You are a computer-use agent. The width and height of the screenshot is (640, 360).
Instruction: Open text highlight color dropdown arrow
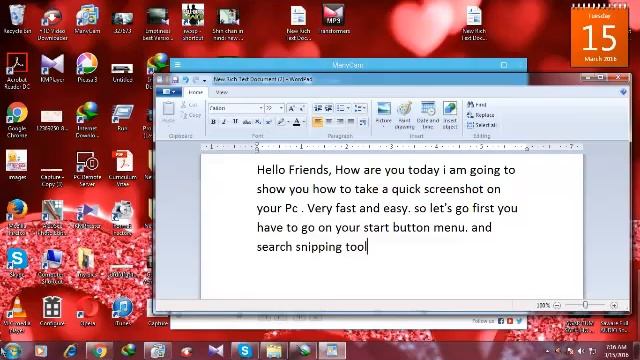288,122
